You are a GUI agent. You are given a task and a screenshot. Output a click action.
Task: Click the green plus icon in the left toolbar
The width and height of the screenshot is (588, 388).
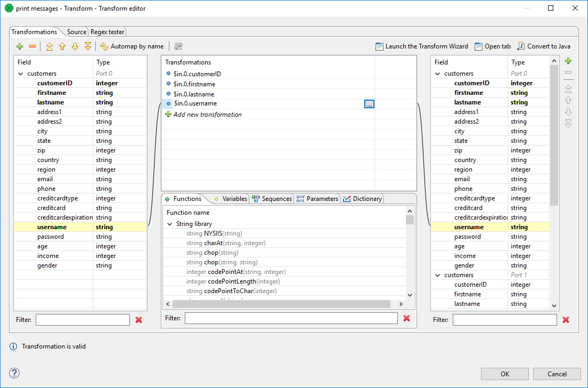pos(20,46)
